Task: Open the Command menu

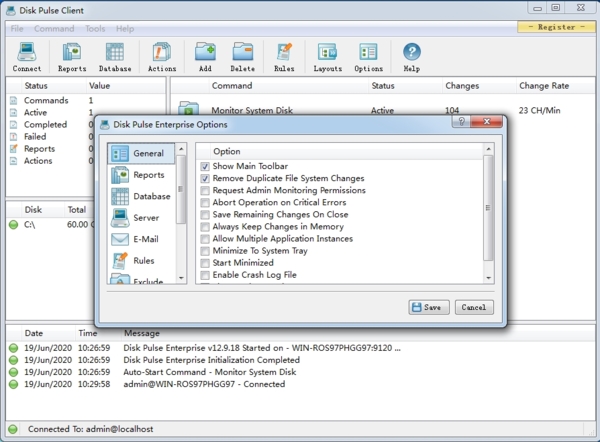Action: 54,29
